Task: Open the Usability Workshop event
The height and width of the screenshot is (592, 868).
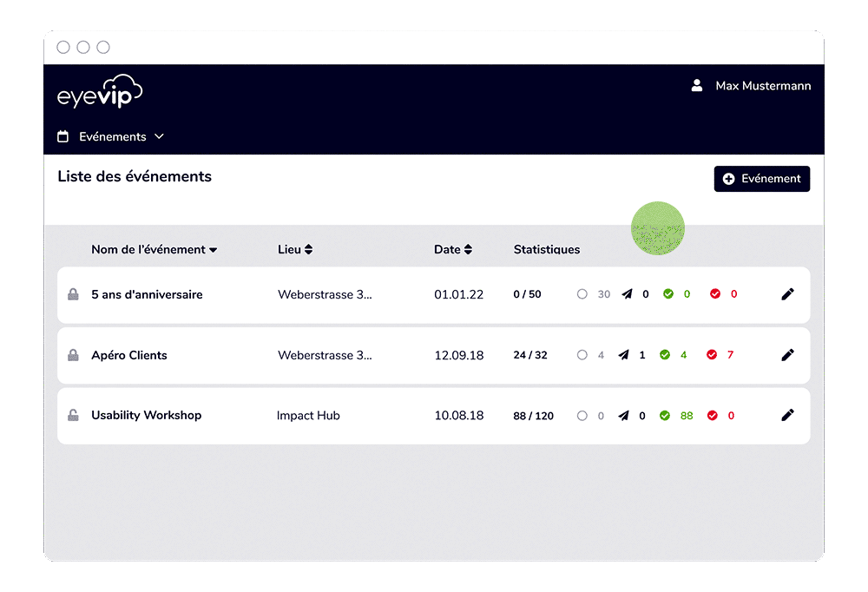Action: tap(146, 416)
